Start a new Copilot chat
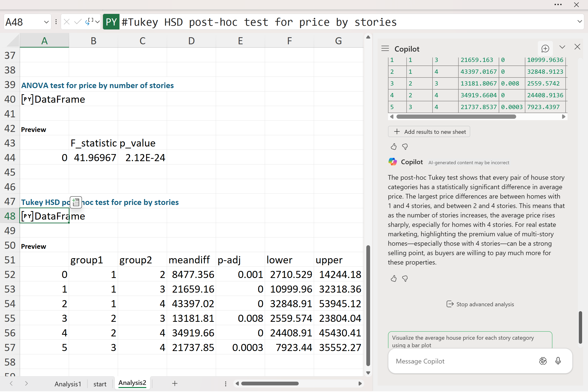Viewport: 588px width, 392px height. click(545, 49)
